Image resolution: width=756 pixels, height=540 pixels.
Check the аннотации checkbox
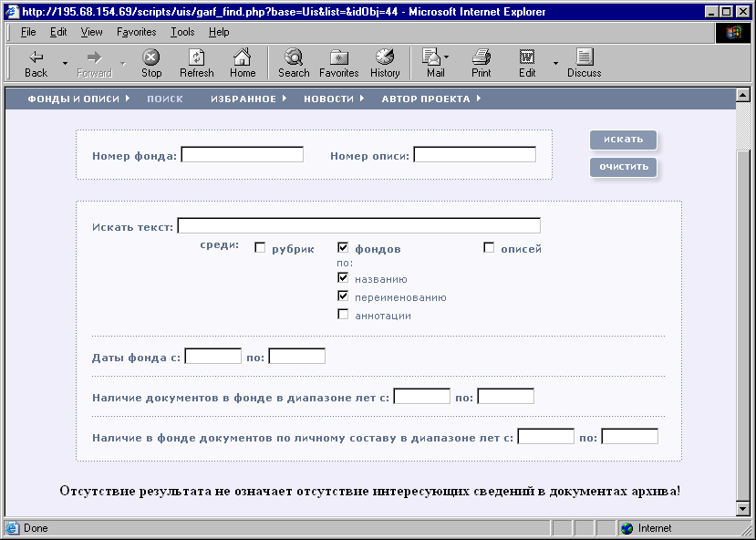coord(343,315)
